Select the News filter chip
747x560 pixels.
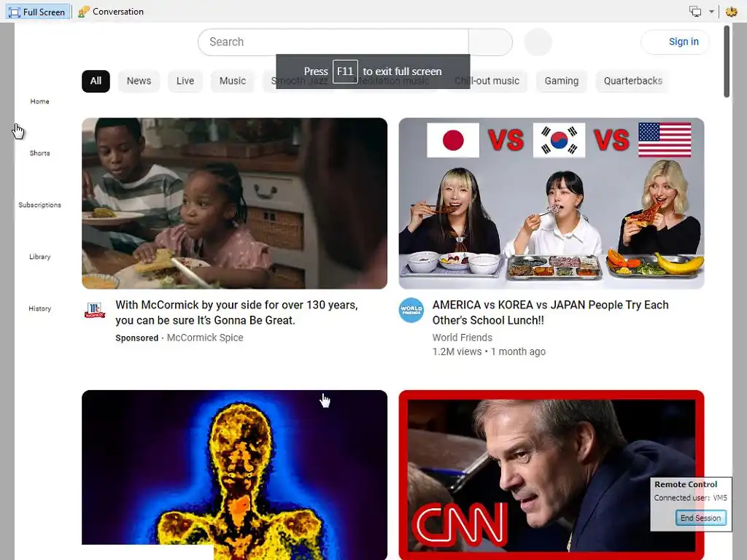tap(139, 81)
